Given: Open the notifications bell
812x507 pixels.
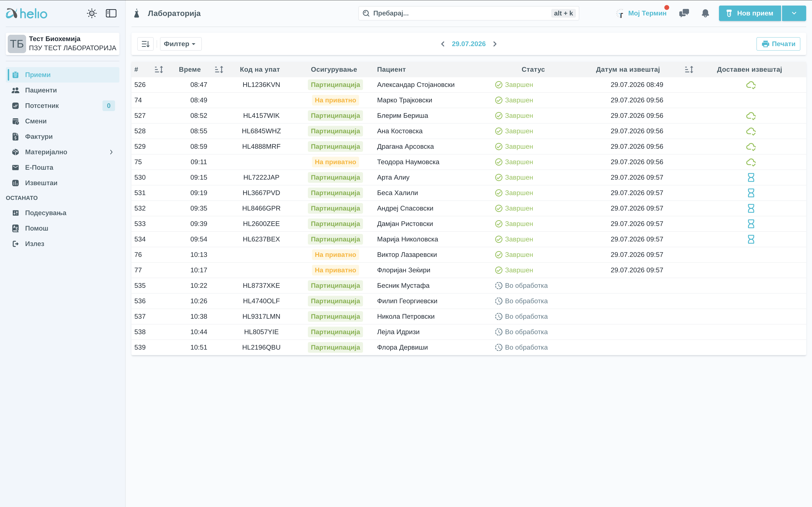Looking at the screenshot, I should point(705,14).
